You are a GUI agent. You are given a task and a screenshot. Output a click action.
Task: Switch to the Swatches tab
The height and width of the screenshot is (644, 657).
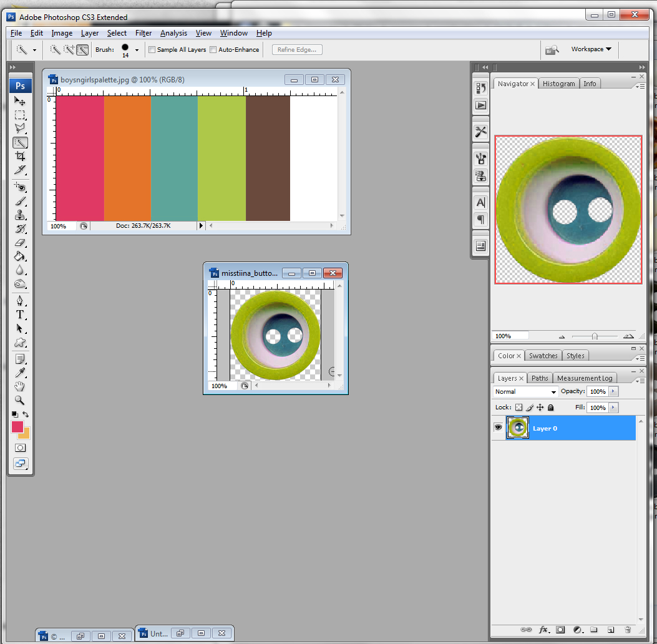pos(543,355)
